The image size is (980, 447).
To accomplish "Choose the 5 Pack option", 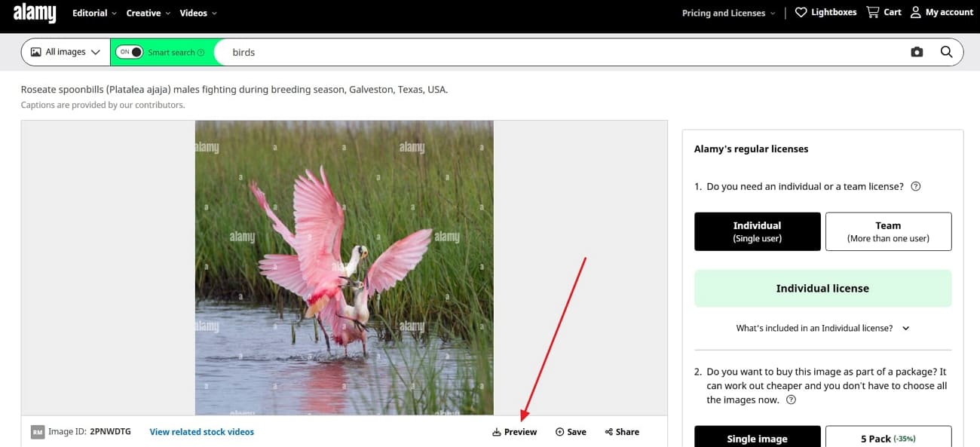I will click(888, 437).
